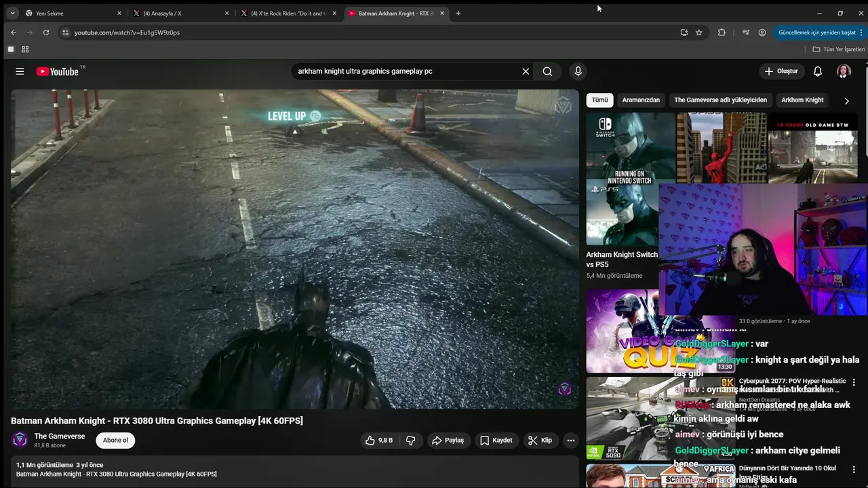Open The Gameverse channel name link
868x488 pixels.
tap(60, 436)
